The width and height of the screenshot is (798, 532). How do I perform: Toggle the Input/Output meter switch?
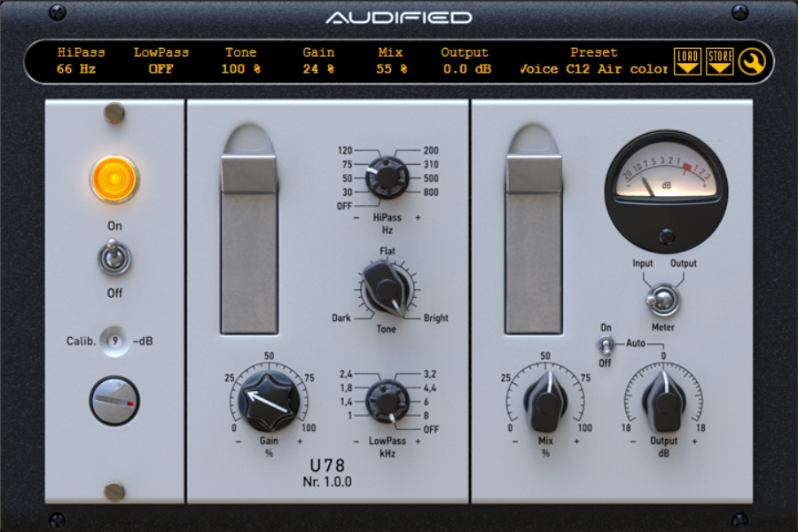662,300
